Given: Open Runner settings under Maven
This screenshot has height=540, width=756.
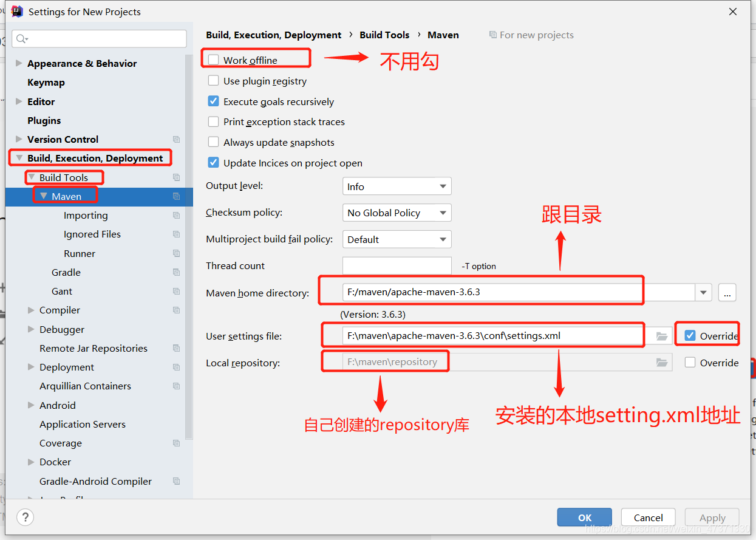Looking at the screenshot, I should 80,253.
